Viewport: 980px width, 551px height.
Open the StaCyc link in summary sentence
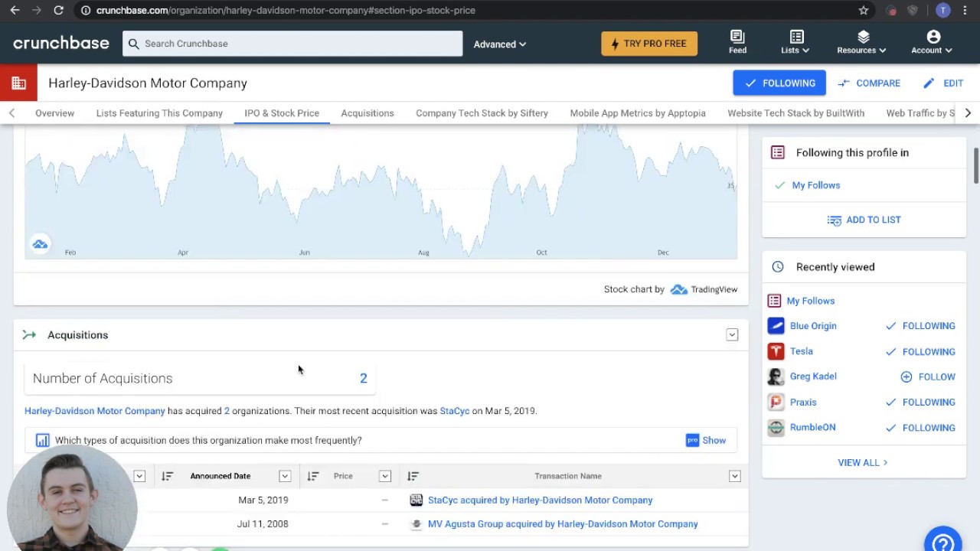coord(455,411)
